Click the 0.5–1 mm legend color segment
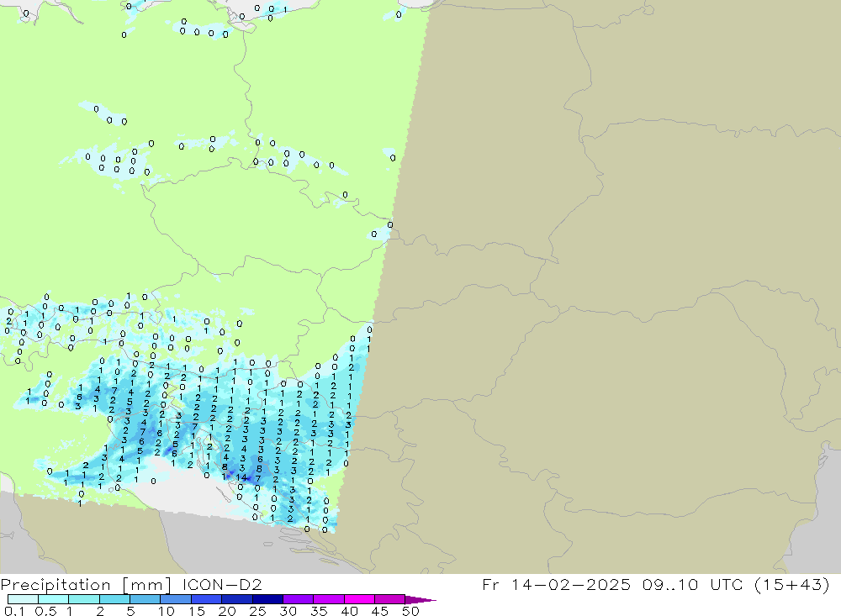Image resolution: width=841 pixels, height=616 pixels. pyautogui.click(x=54, y=599)
